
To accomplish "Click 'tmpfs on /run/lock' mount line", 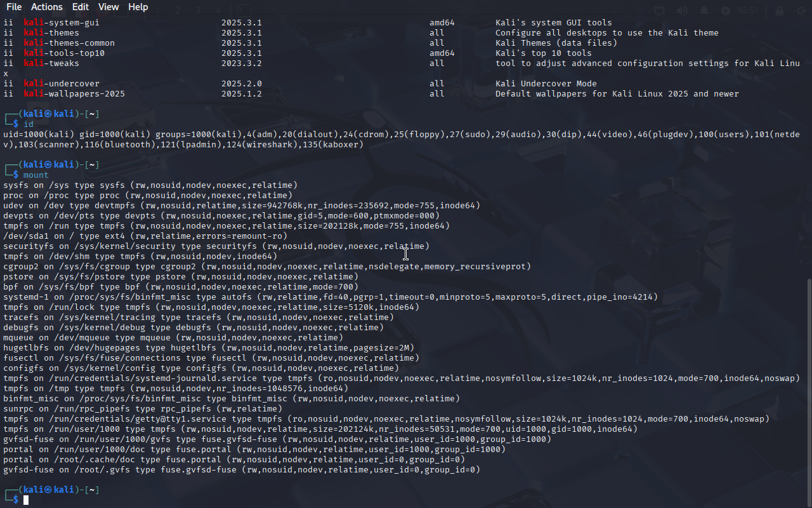I will click(x=211, y=307).
